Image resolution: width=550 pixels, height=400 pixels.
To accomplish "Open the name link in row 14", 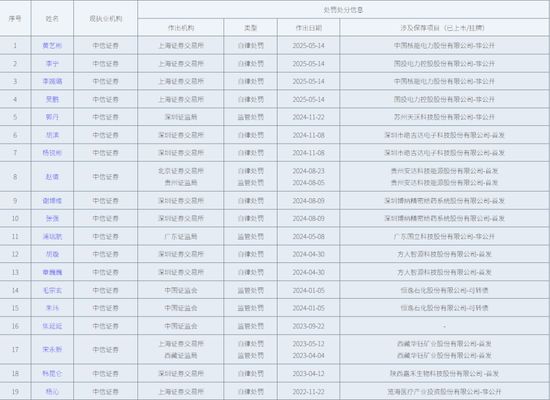I will pyautogui.click(x=52, y=291).
